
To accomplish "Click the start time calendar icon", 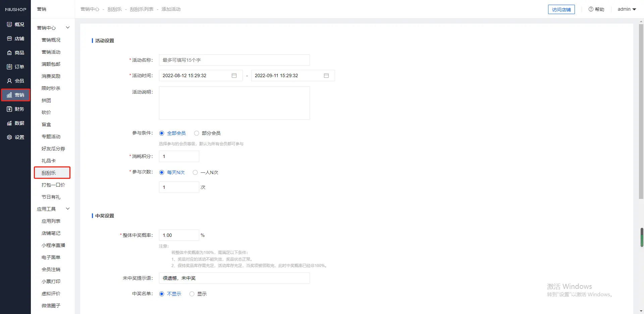I will tap(234, 75).
